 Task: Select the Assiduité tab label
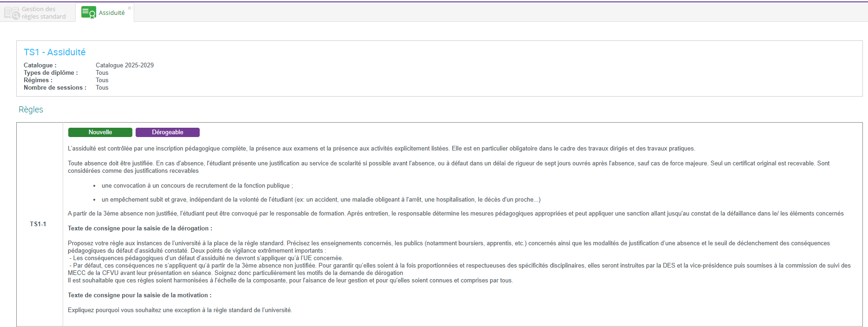pos(111,13)
